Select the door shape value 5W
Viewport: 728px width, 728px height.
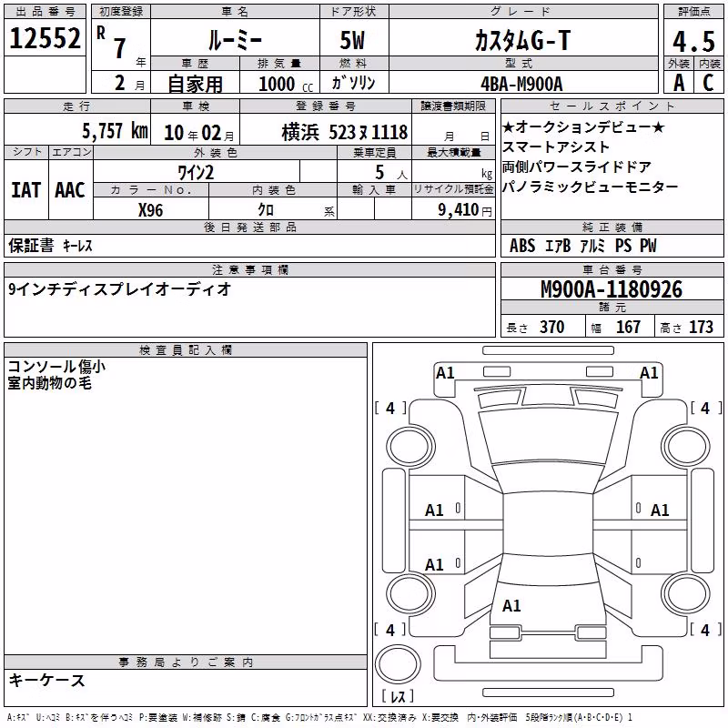352,40
